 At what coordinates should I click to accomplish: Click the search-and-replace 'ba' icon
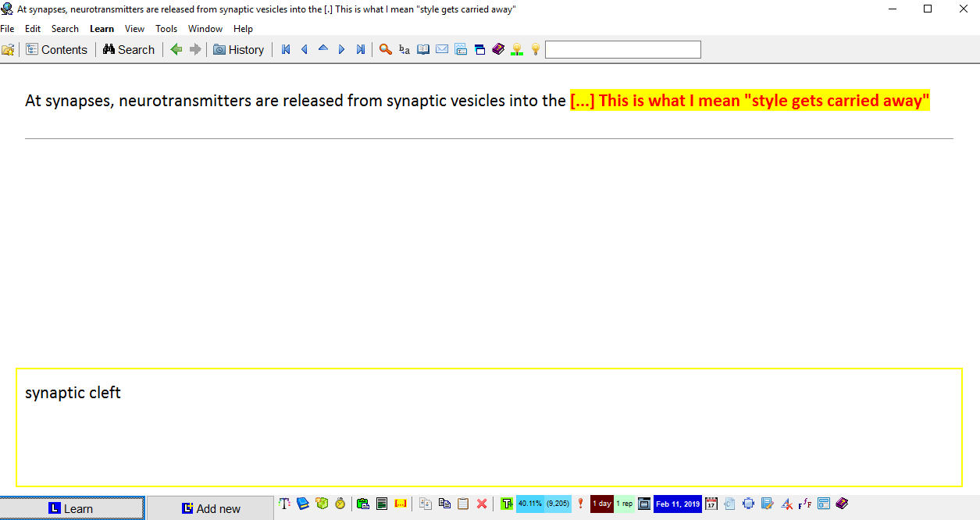pyautogui.click(x=404, y=49)
